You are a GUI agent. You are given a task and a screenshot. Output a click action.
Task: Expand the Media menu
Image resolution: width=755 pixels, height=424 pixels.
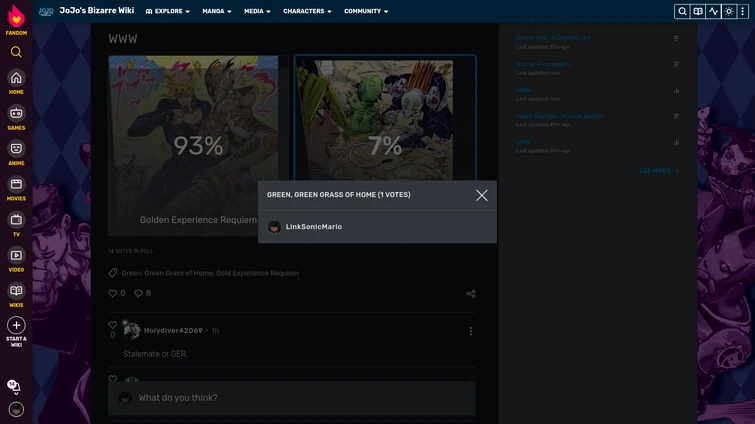tap(257, 11)
